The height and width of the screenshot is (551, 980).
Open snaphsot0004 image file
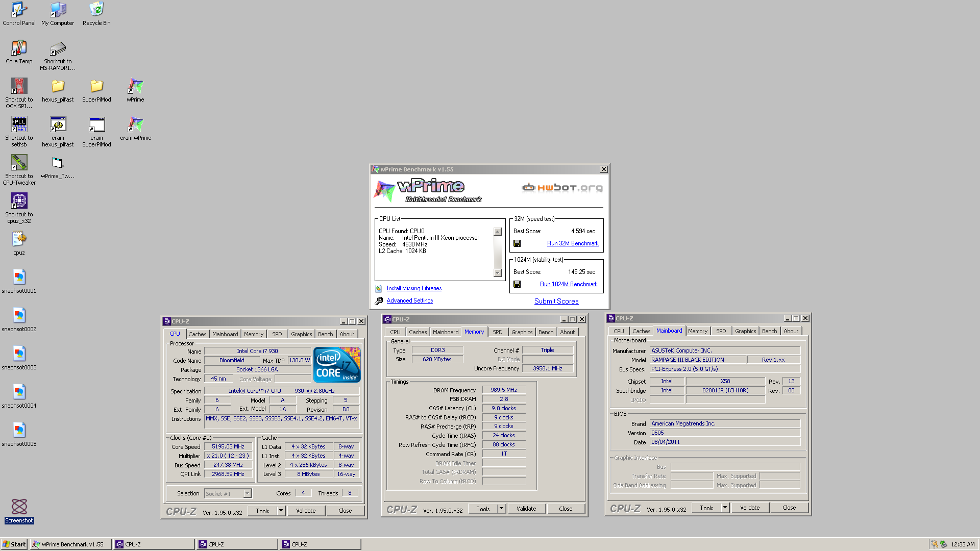click(19, 396)
